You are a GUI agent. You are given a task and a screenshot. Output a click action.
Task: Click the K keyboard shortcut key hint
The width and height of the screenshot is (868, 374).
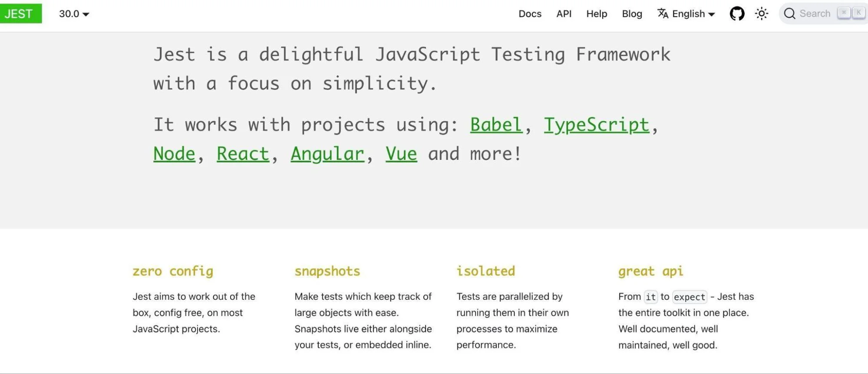coord(858,13)
